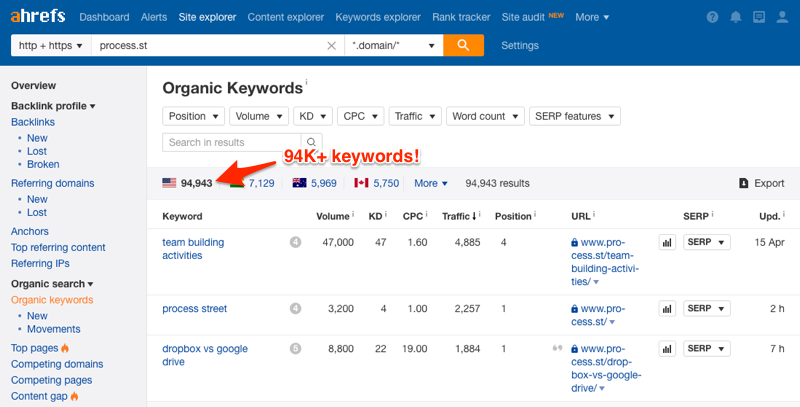
Task: Export the organic keywords results
Action: tap(761, 183)
